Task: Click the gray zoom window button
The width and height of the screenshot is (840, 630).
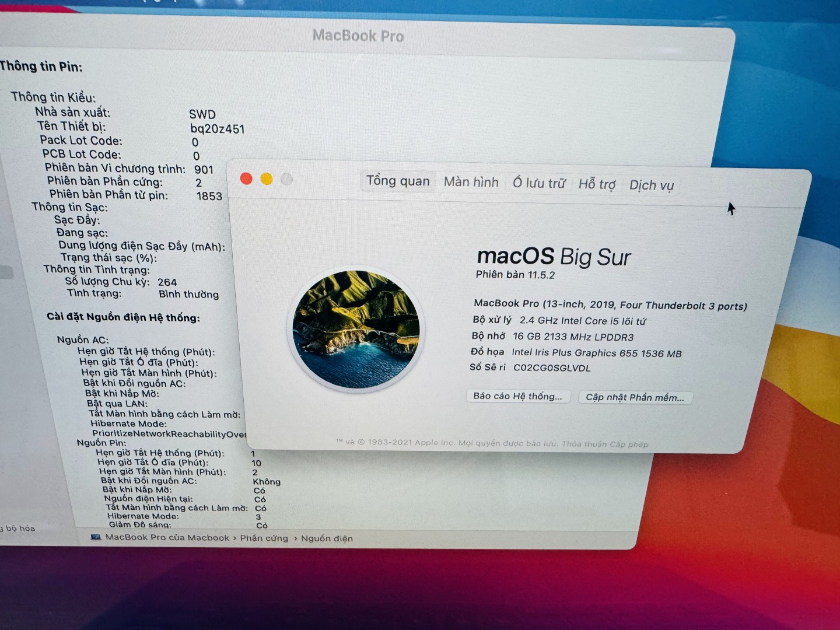Action: [x=286, y=180]
